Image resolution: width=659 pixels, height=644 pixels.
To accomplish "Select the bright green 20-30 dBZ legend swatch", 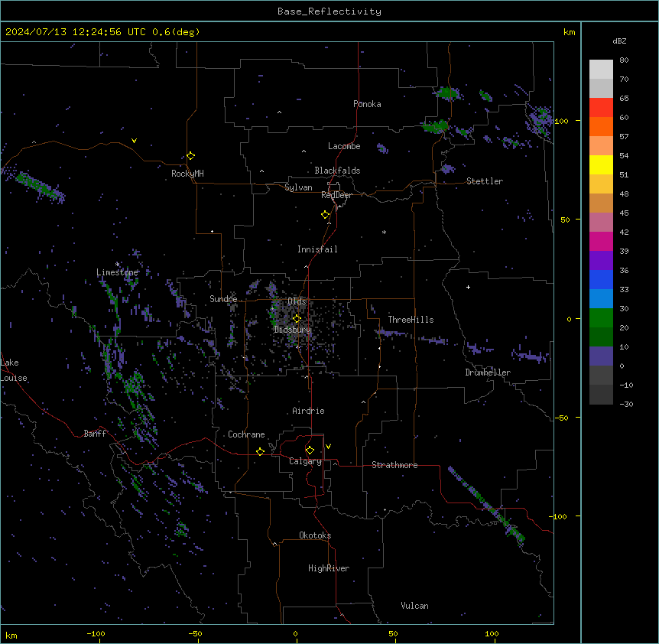I will (x=601, y=318).
